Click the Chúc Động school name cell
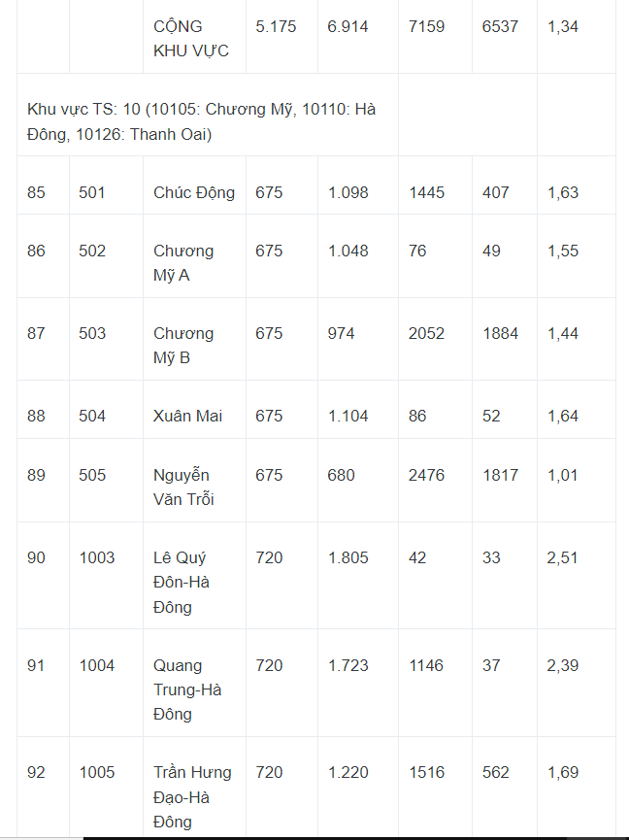 point(194,193)
